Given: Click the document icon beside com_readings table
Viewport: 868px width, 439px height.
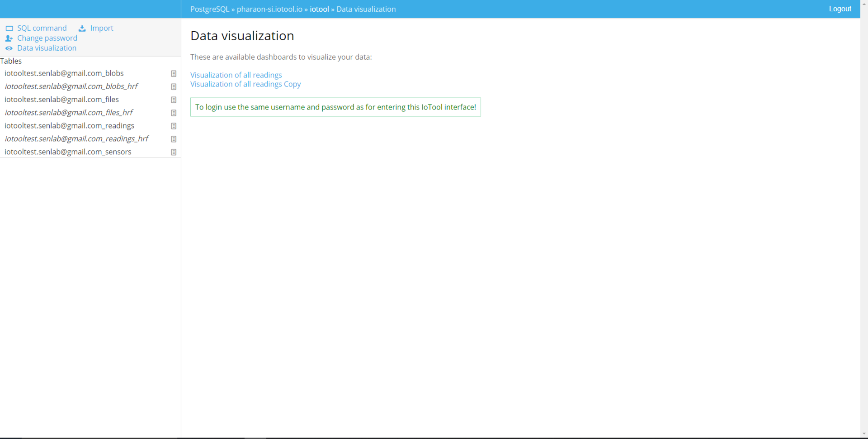Looking at the screenshot, I should click(174, 126).
